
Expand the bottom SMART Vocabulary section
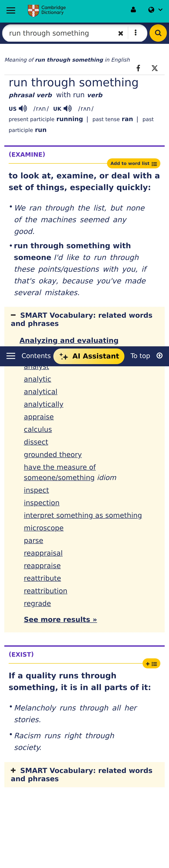click(x=13, y=771)
